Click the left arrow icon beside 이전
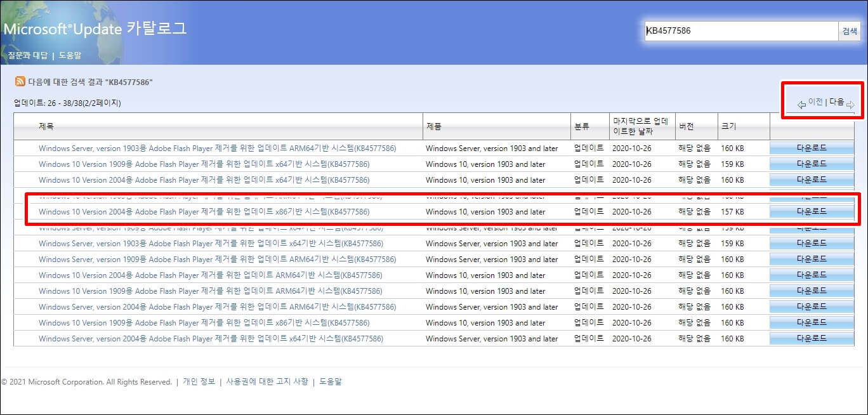The image size is (868, 415). point(802,105)
